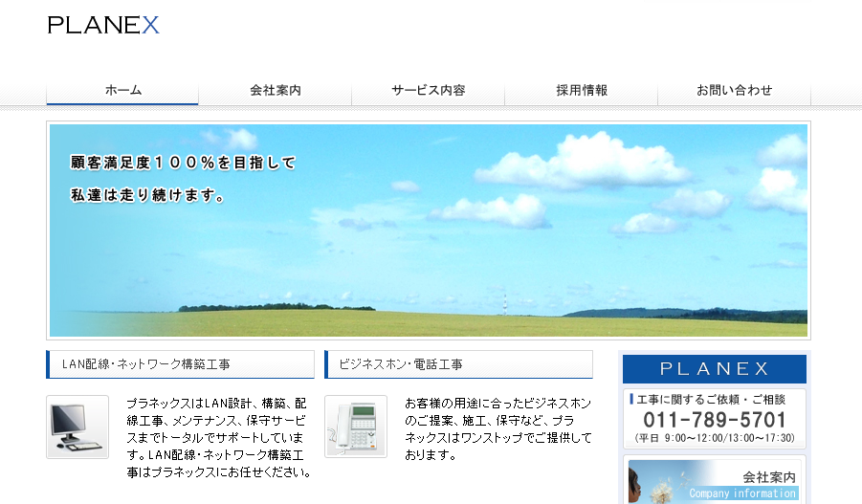The width and height of the screenshot is (862, 504).
Task: Click the phone service paragraph starting お客様の用途に合った
Action: [498, 429]
